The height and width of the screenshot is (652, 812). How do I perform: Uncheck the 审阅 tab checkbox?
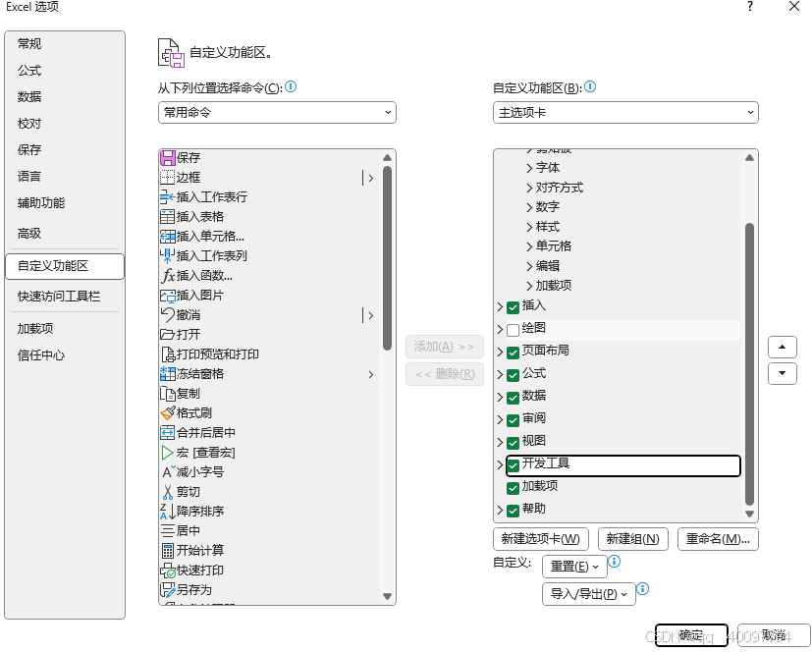point(513,420)
